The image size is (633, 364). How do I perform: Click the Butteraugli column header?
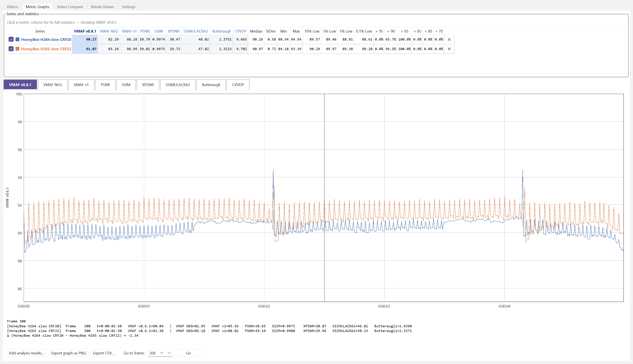coord(222,31)
